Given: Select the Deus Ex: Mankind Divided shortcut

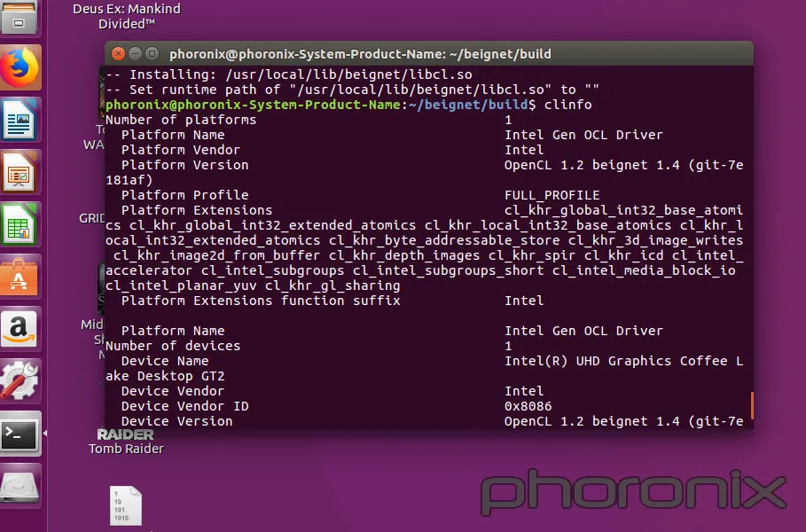Looking at the screenshot, I should pyautogui.click(x=127, y=16).
